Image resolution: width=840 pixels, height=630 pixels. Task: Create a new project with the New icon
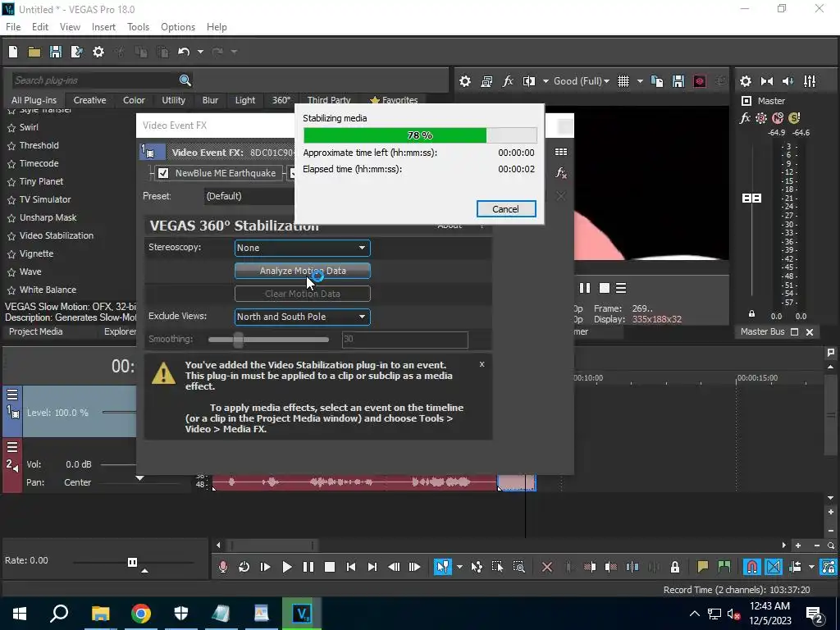coord(13,52)
